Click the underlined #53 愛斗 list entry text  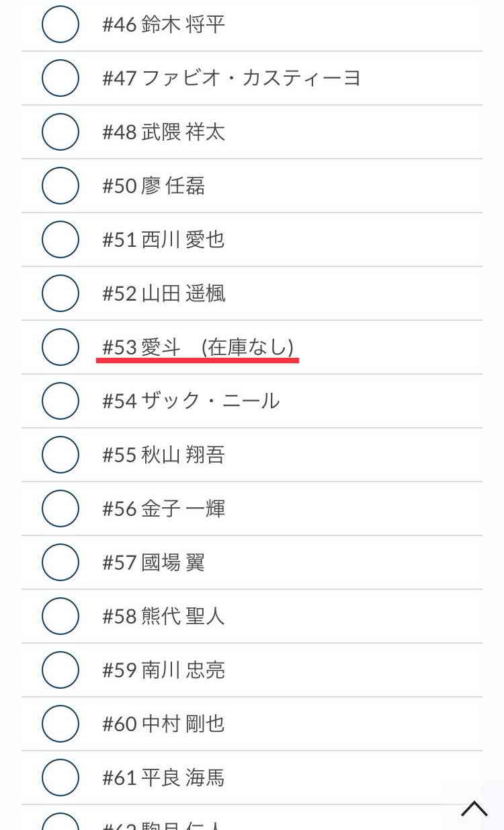[x=198, y=347]
